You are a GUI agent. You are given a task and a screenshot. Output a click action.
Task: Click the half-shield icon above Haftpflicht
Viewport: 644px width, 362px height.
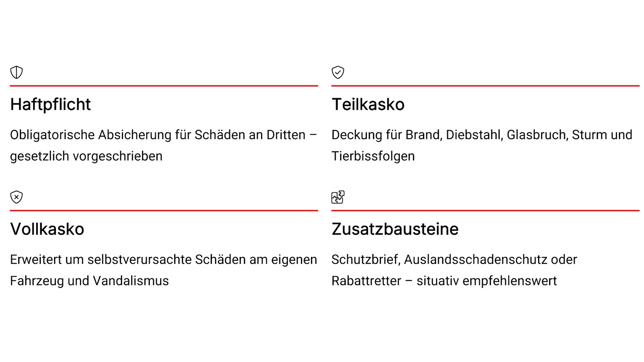pos(16,72)
